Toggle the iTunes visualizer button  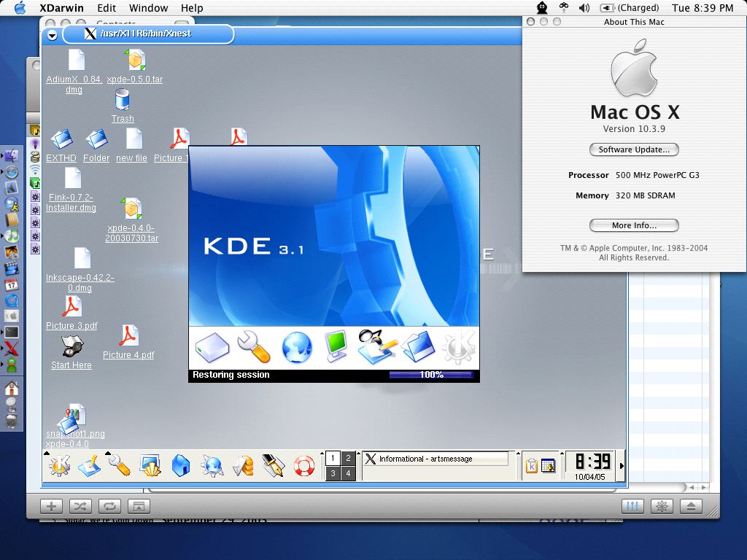point(662,506)
